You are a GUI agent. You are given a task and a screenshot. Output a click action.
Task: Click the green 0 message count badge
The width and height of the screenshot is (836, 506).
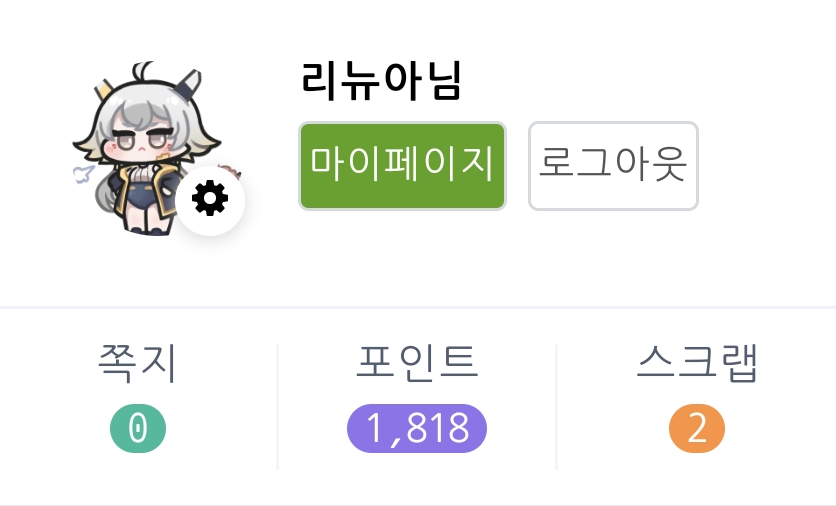[x=138, y=428]
